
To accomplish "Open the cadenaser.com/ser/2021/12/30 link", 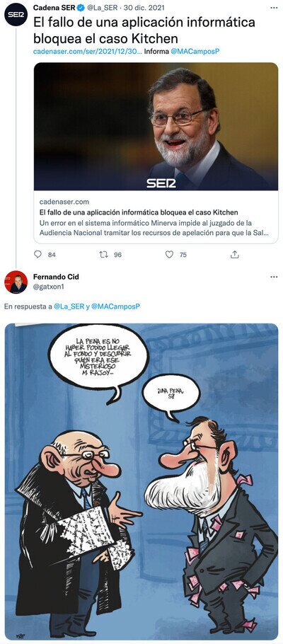I will coord(88,52).
